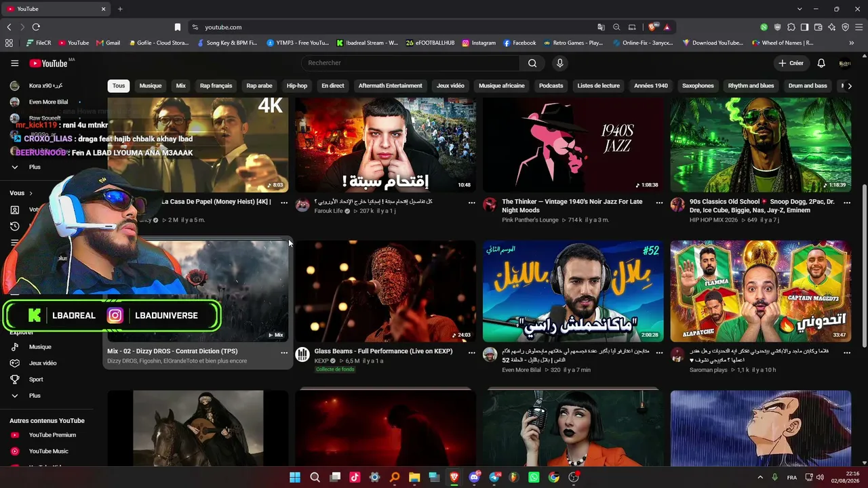Filter videos by Podcasts
Screen dimensions: 868x488
tap(551, 86)
